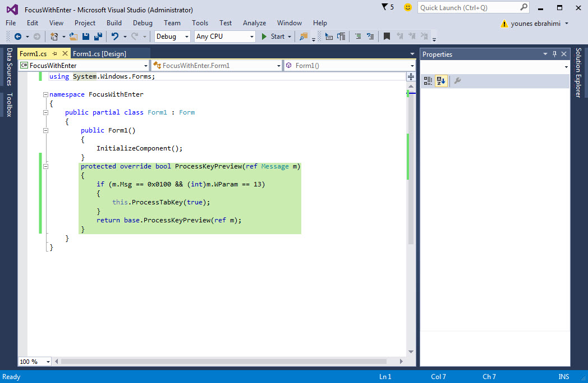Click the horizontal scrollbar in the editor
The height and width of the screenshot is (383, 588).
point(224,362)
